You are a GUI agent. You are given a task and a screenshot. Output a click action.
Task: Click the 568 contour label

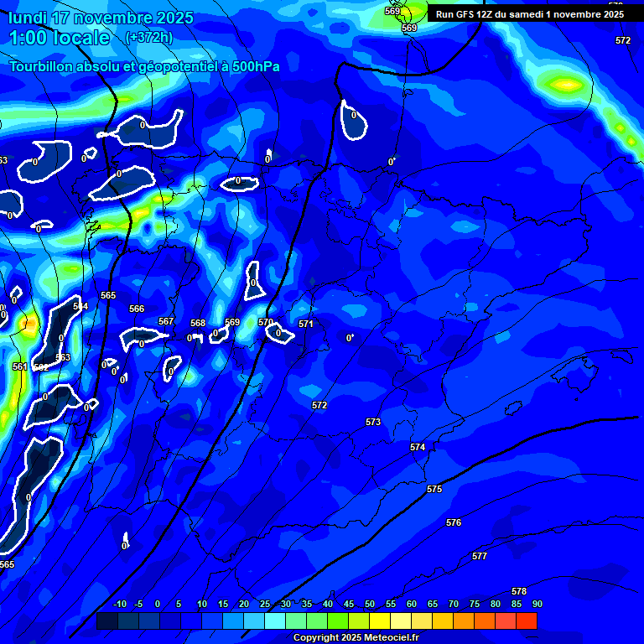click(198, 323)
